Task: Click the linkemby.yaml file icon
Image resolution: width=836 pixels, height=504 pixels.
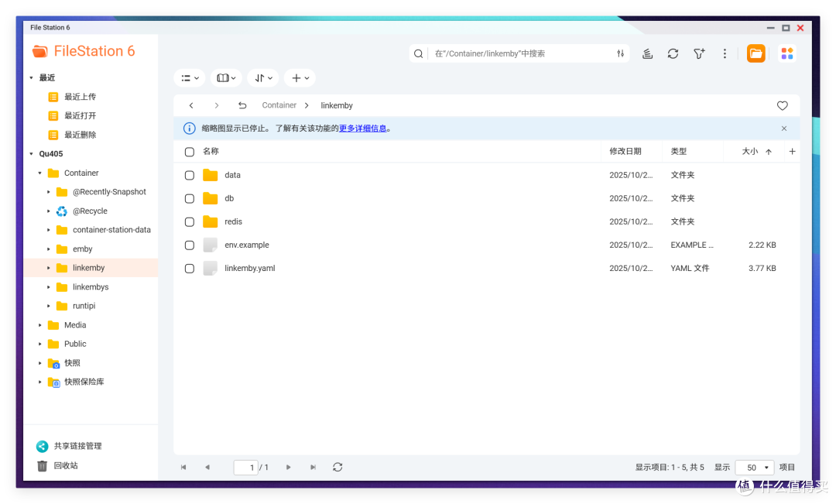Action: 210,269
